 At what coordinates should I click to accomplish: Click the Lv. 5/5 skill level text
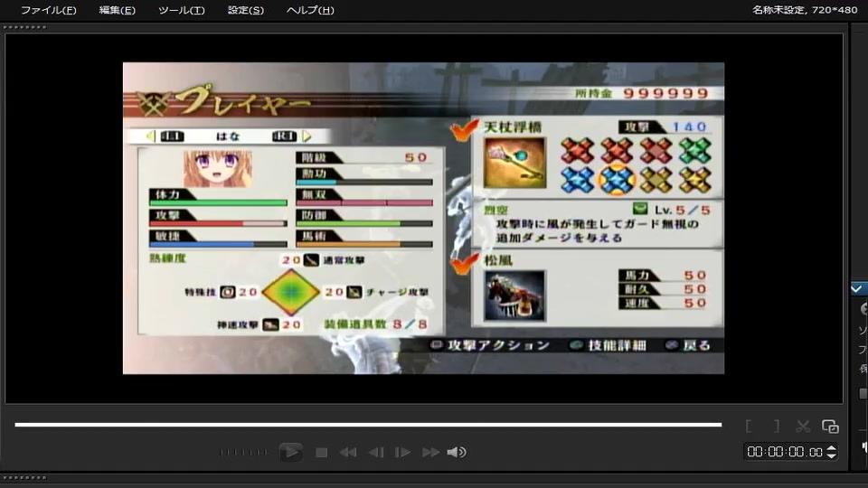(x=682, y=211)
